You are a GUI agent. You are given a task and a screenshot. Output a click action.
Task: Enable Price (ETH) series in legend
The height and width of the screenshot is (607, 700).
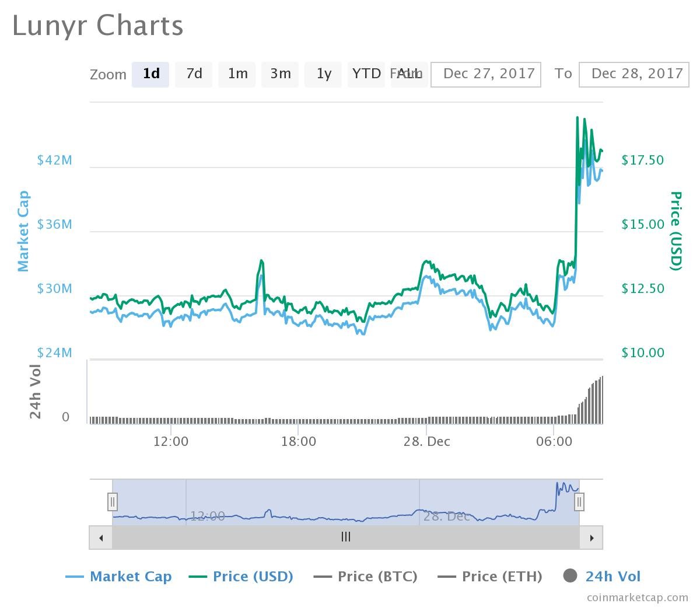[489, 577]
